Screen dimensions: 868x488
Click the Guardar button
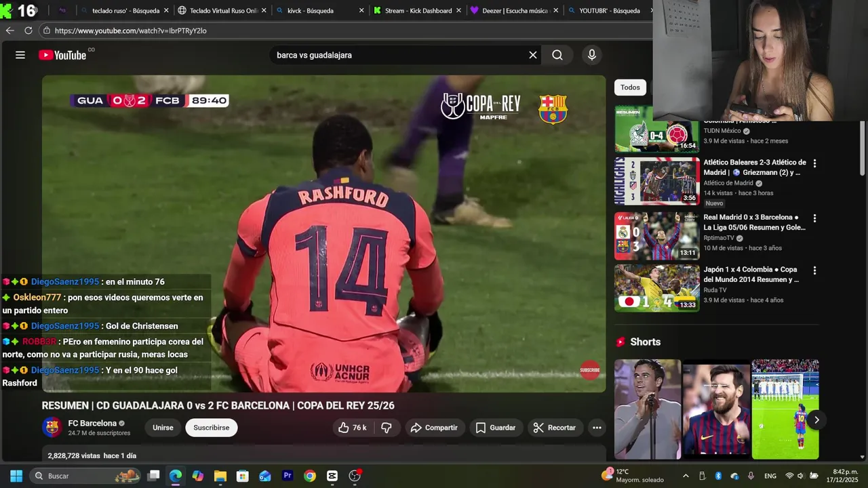pos(496,428)
